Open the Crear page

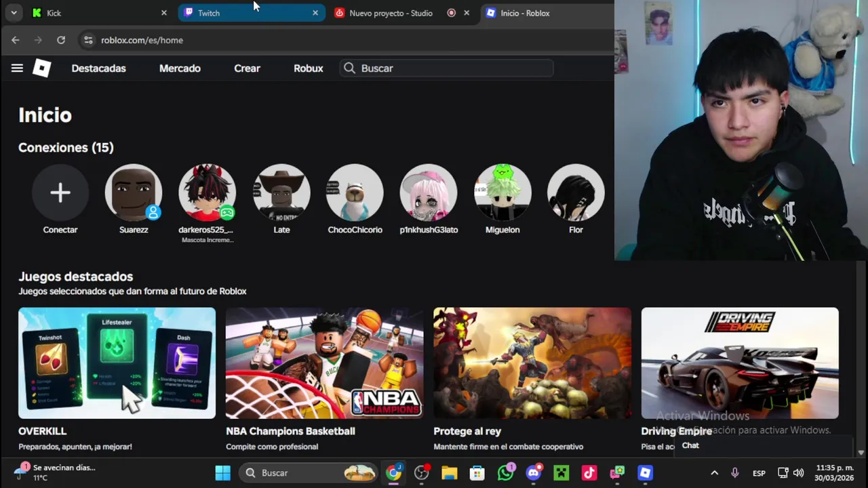click(247, 68)
